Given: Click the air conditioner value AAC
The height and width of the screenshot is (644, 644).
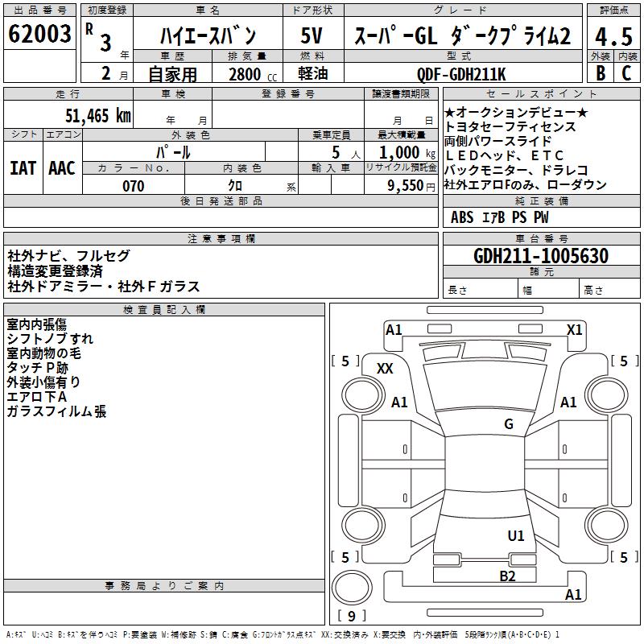Looking at the screenshot, I should coord(62,168).
